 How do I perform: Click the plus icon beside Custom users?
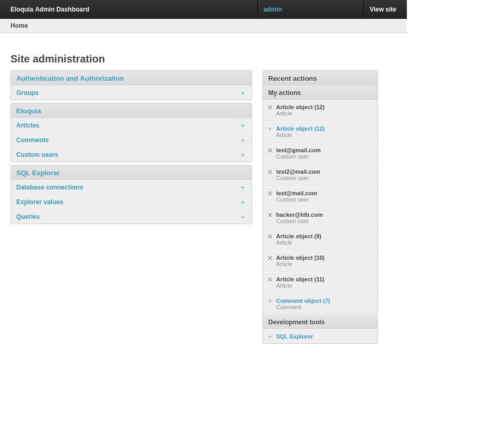[243, 155]
